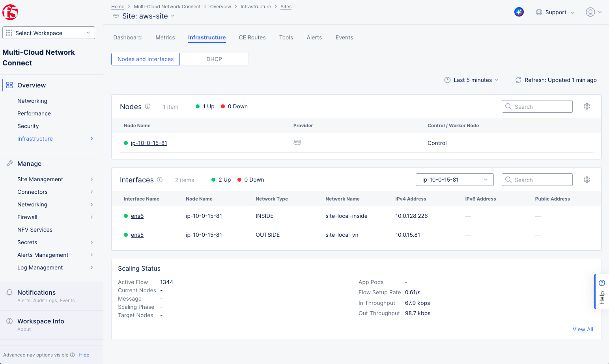Click View All in Scaling Status
This screenshot has width=609, height=364.
coord(583,329)
